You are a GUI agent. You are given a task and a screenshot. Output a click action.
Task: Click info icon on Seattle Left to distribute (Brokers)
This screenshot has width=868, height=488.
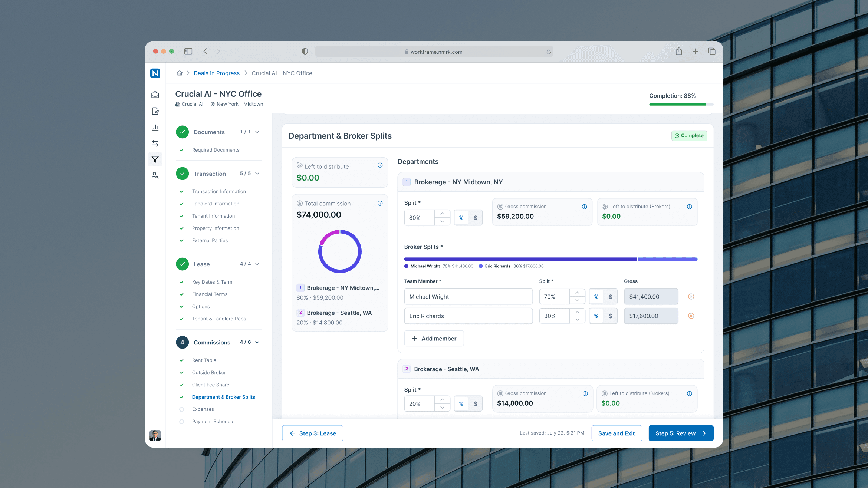pos(690,393)
